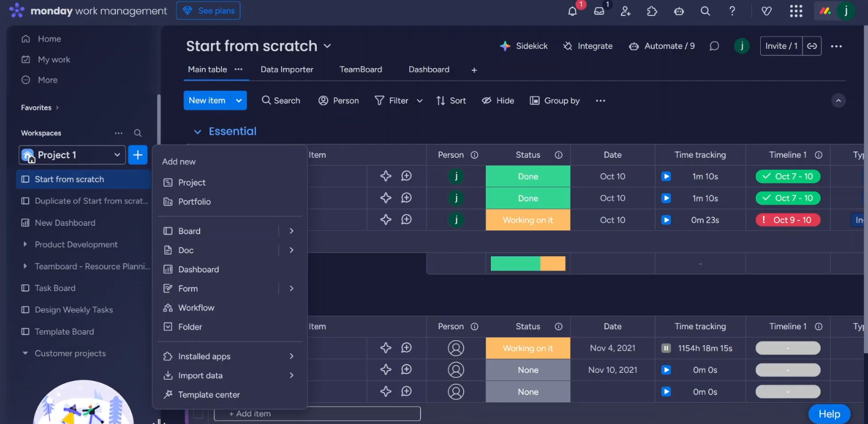Click empty person avatar in Nov 4, 2021 row
Screen dimensions: 868x424
[x=456, y=348]
